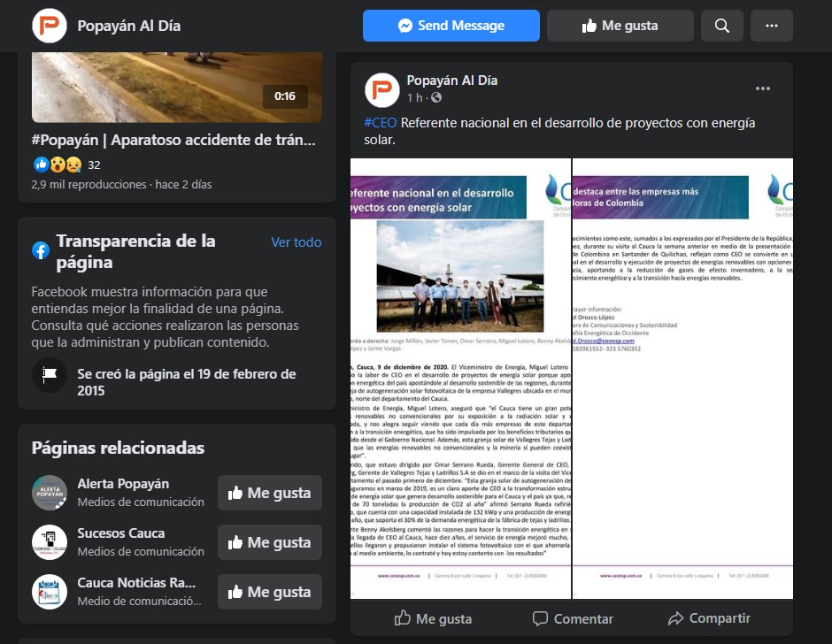832x644 pixels.
Task: Open Alerta Popayán related page name
Action: pos(123,484)
